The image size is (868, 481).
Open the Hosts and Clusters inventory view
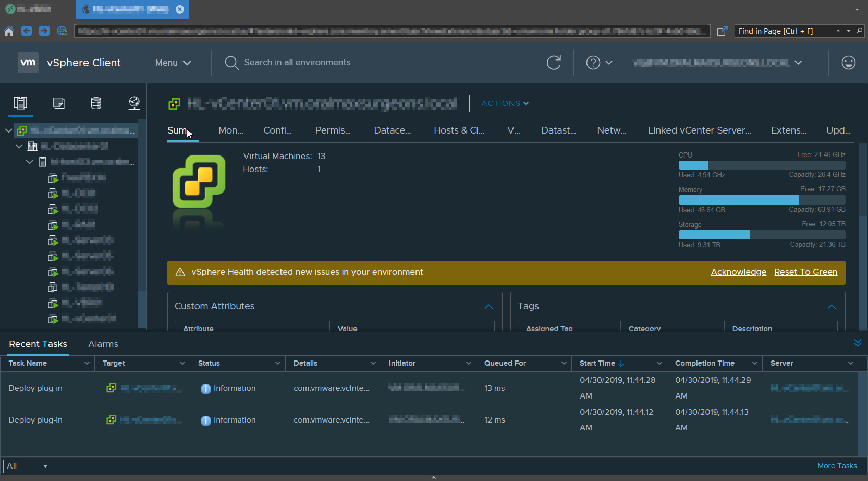20,103
